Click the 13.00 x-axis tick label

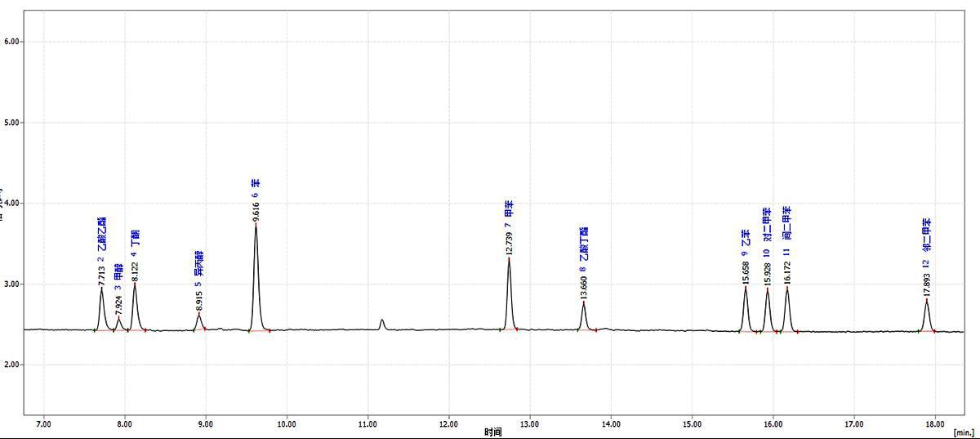(530, 423)
